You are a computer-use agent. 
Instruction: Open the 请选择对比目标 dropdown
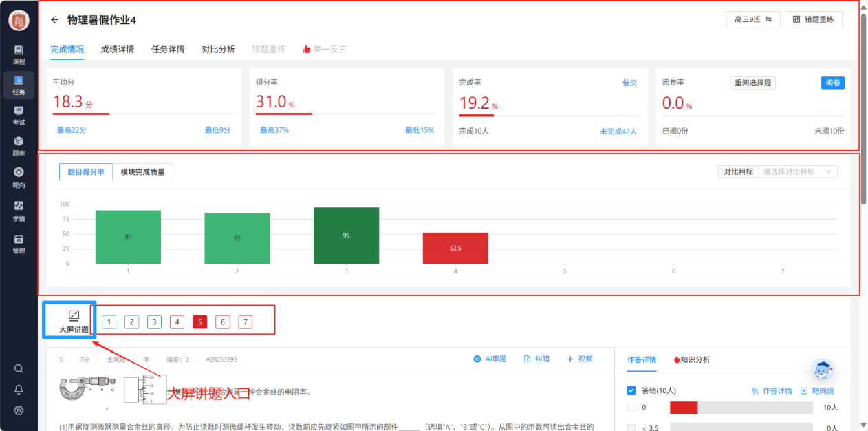(797, 171)
